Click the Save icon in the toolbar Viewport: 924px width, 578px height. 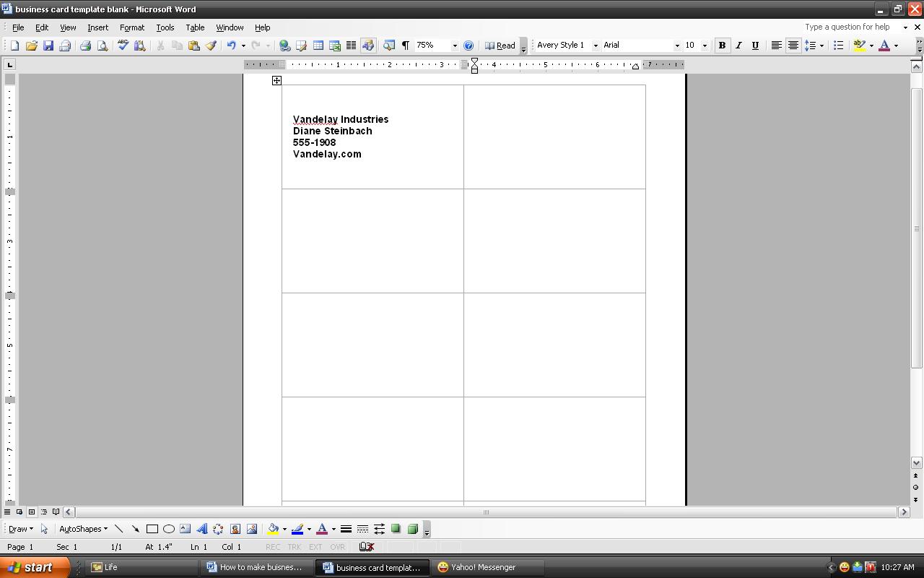pyautogui.click(x=48, y=46)
